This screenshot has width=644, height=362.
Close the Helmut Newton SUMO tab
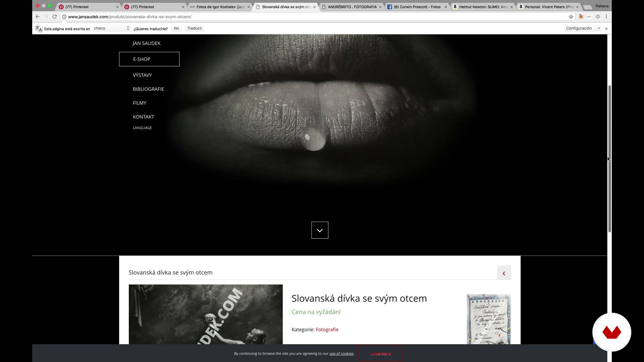(512, 7)
